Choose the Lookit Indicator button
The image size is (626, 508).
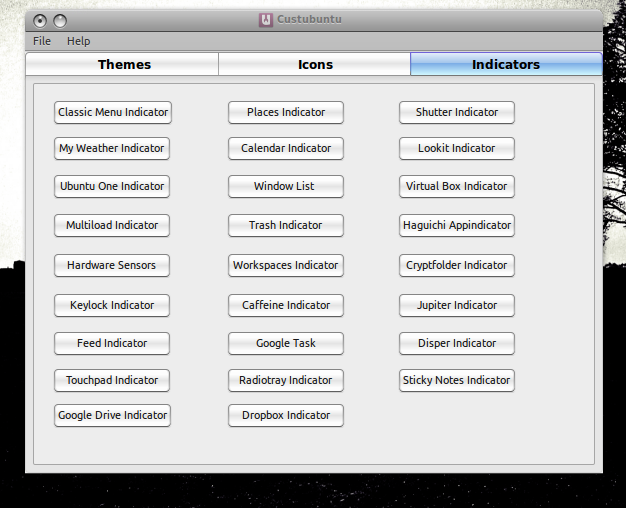[x=457, y=148]
